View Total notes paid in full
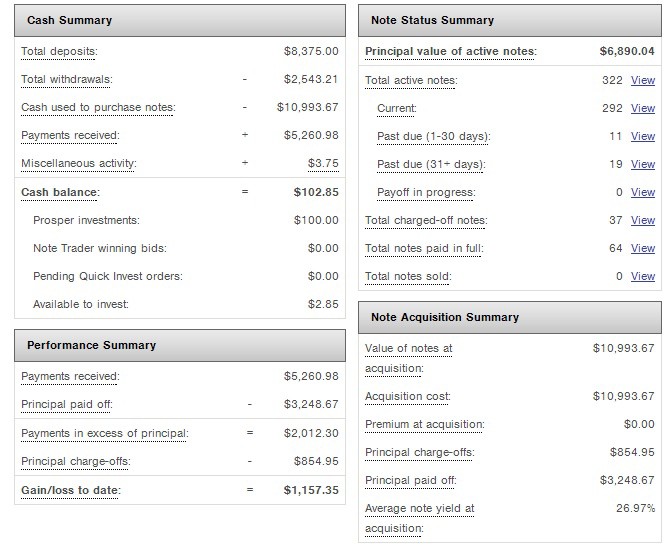Viewport: 670px width, 550px height. coord(643,248)
